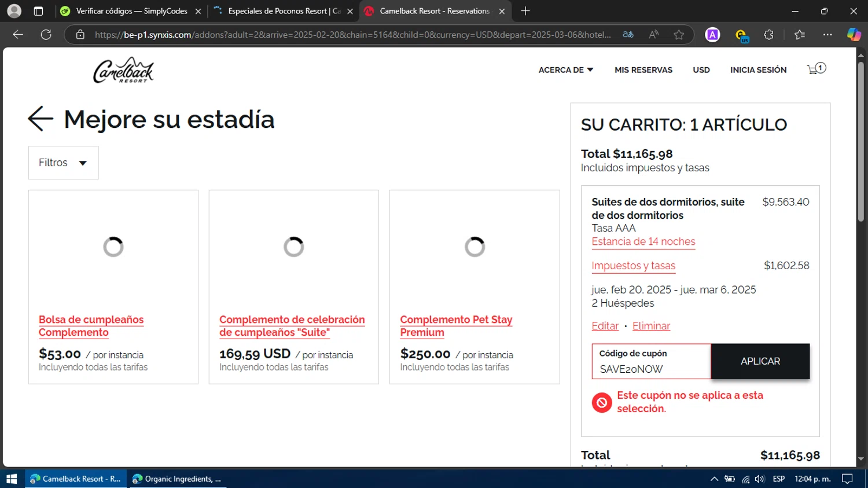Click the cumpleaños Suite image placeholder

coord(294,247)
